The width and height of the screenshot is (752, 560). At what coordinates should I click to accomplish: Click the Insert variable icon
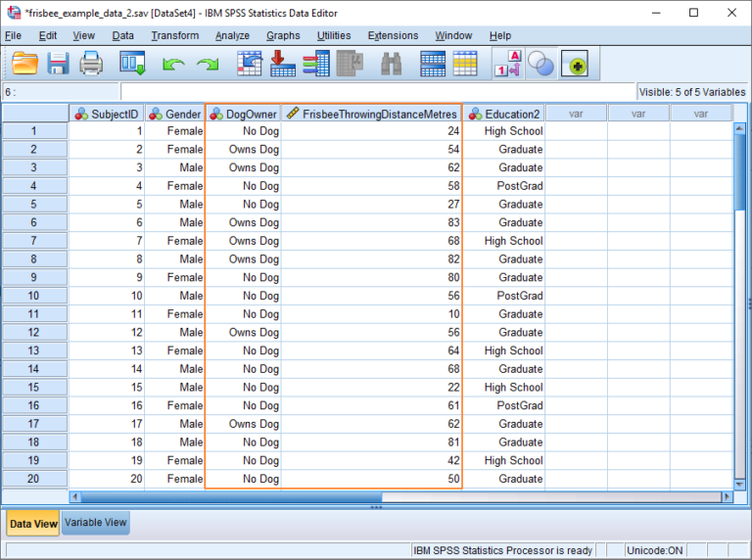pyautogui.click(x=465, y=64)
